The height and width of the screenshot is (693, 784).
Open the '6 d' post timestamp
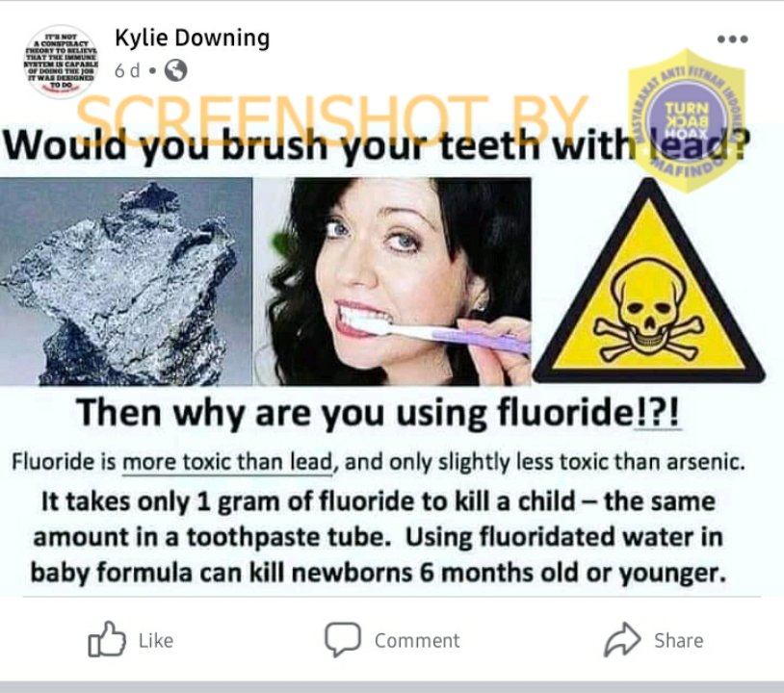click(127, 71)
